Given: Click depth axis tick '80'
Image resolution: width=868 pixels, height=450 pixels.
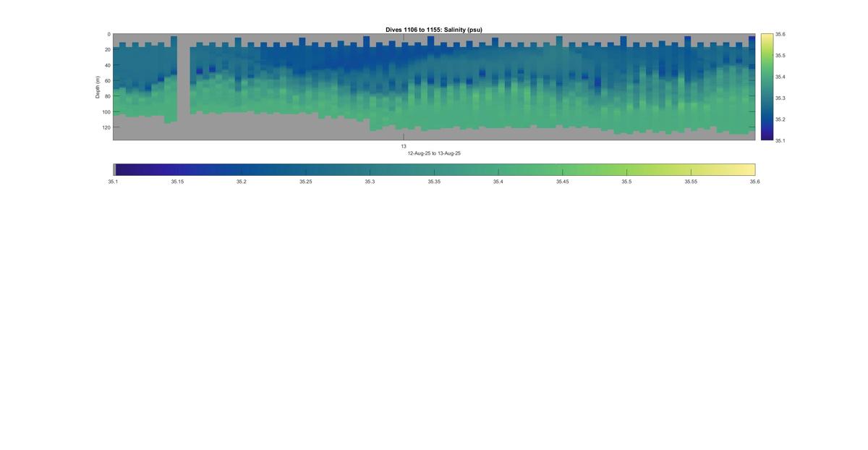Looking at the screenshot, I should click(107, 96).
